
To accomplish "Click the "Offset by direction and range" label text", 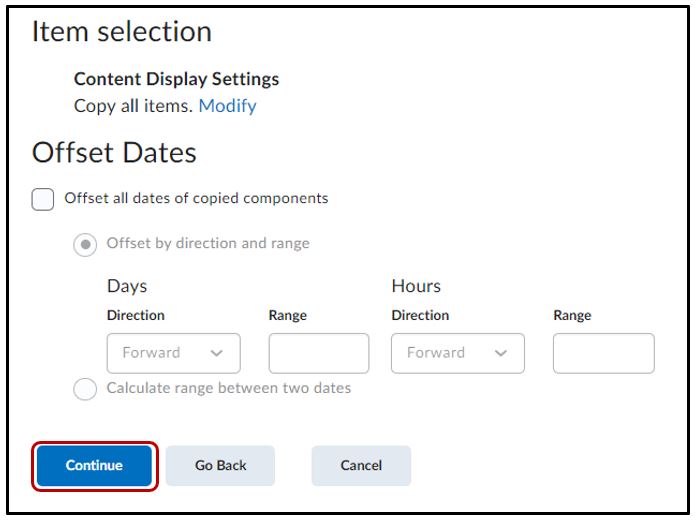I will (x=208, y=243).
